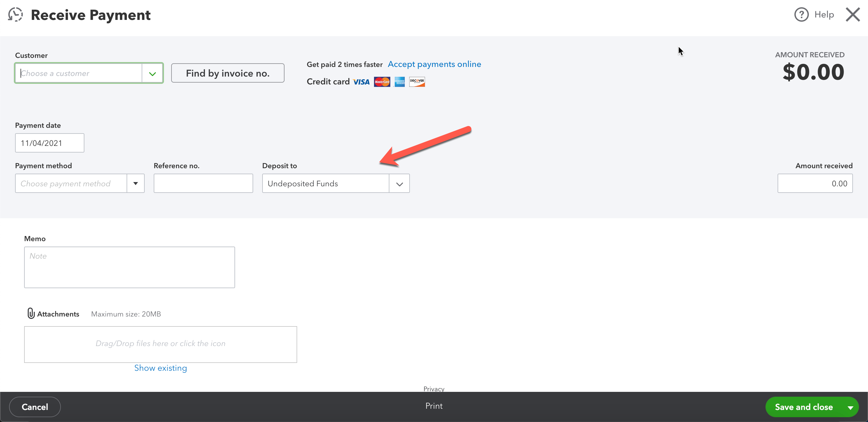868x422 pixels.
Task: Click the American Express icon
Action: pyautogui.click(x=399, y=82)
